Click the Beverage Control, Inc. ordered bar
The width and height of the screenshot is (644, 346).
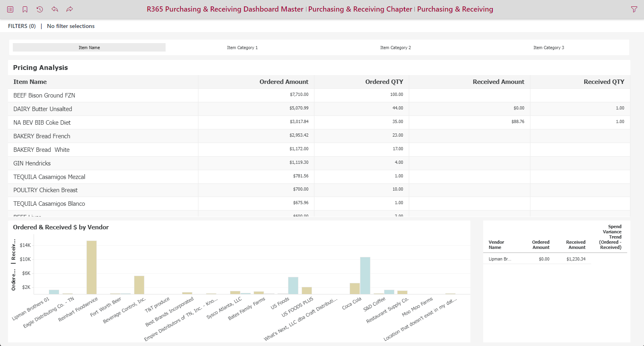(139, 285)
